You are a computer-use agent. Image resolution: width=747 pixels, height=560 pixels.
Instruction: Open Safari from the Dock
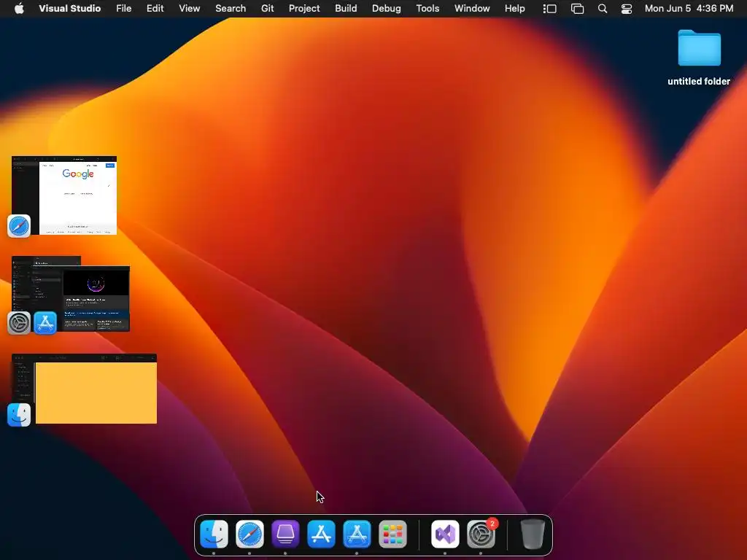click(249, 534)
